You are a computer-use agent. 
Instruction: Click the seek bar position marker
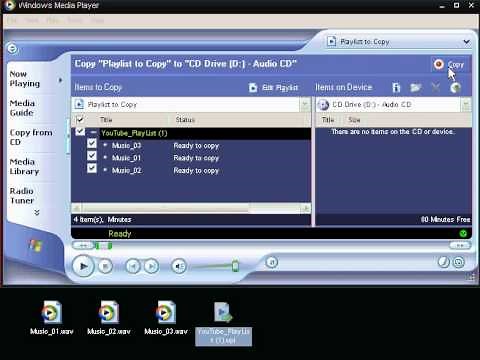click(104, 246)
